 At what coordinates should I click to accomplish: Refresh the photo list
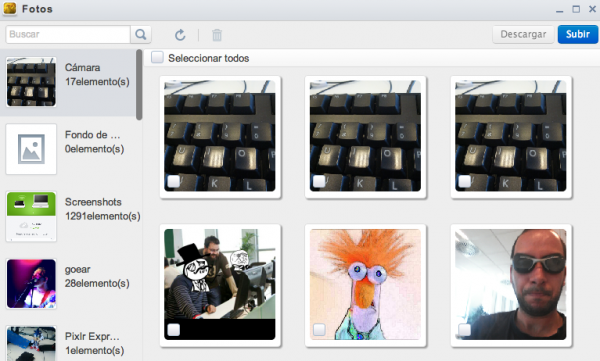180,35
